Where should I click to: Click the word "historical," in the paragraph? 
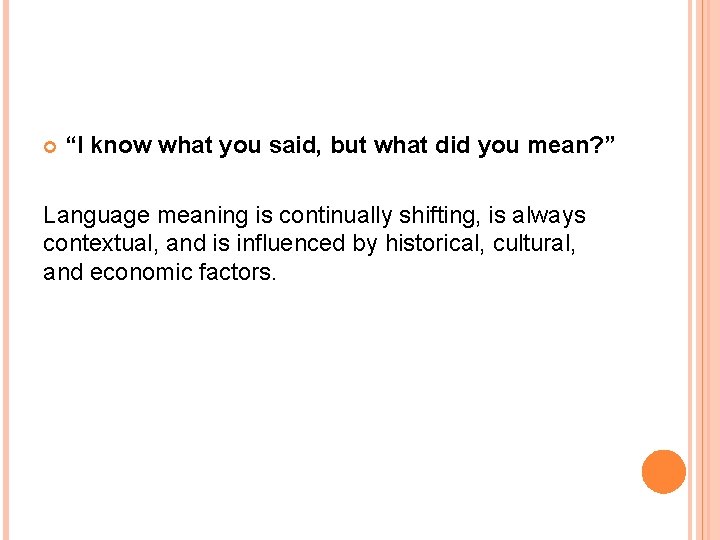[435, 243]
